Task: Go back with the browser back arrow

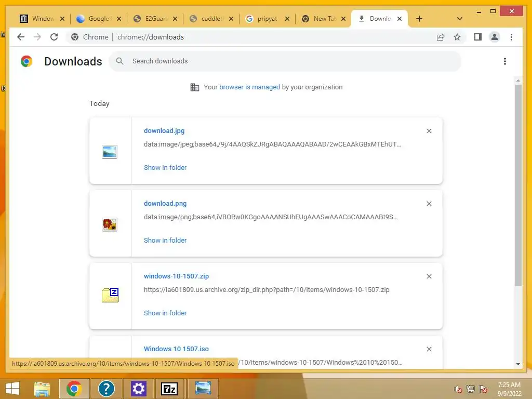Action: (x=21, y=37)
